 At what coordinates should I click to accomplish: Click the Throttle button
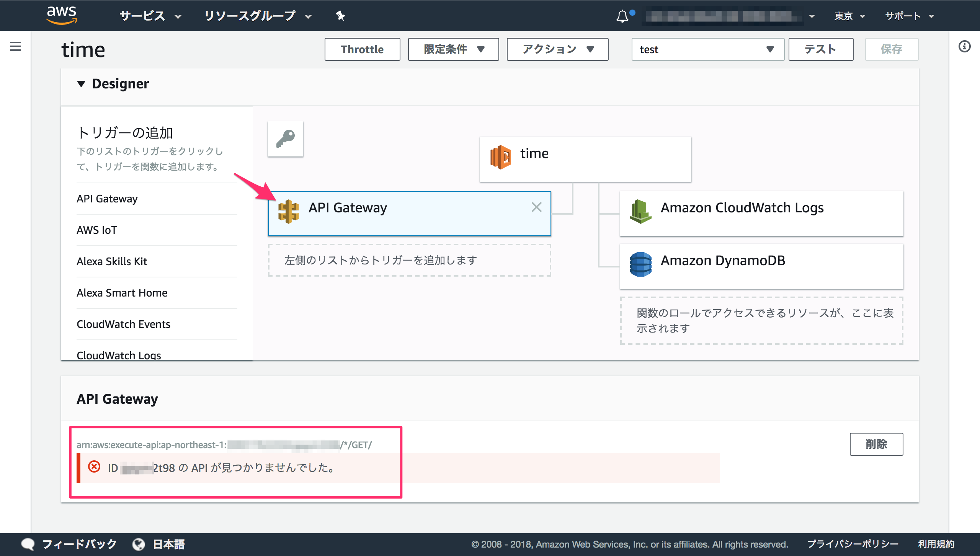pyautogui.click(x=362, y=49)
